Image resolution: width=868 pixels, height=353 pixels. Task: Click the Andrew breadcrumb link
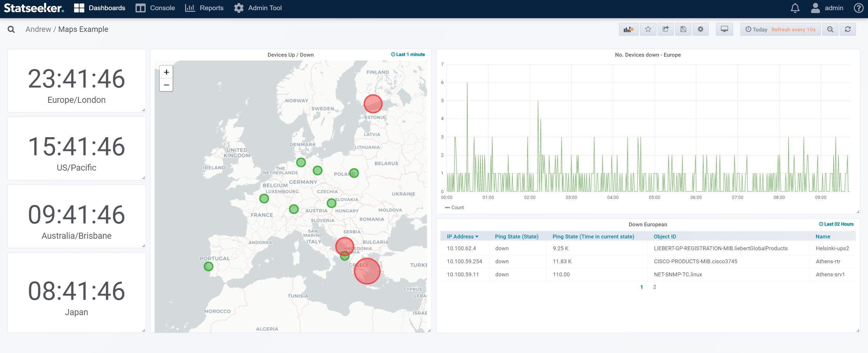[x=38, y=29]
